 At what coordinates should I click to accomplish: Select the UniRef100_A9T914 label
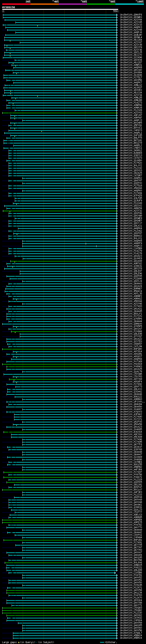pos(131,352)
